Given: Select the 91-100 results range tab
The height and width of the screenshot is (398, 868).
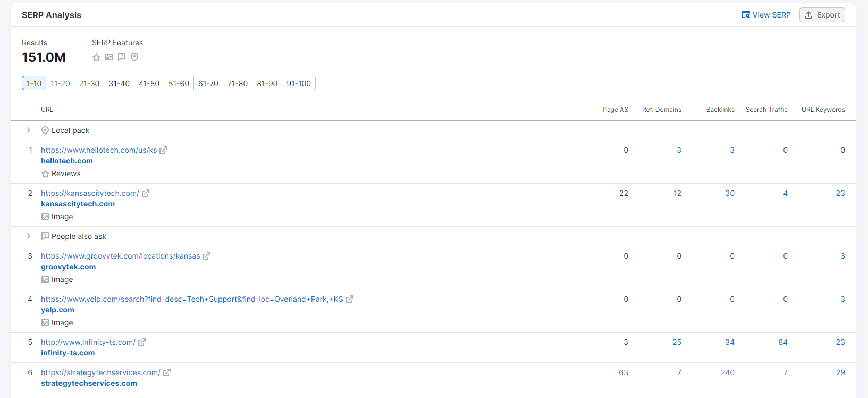Looking at the screenshot, I should point(299,84).
